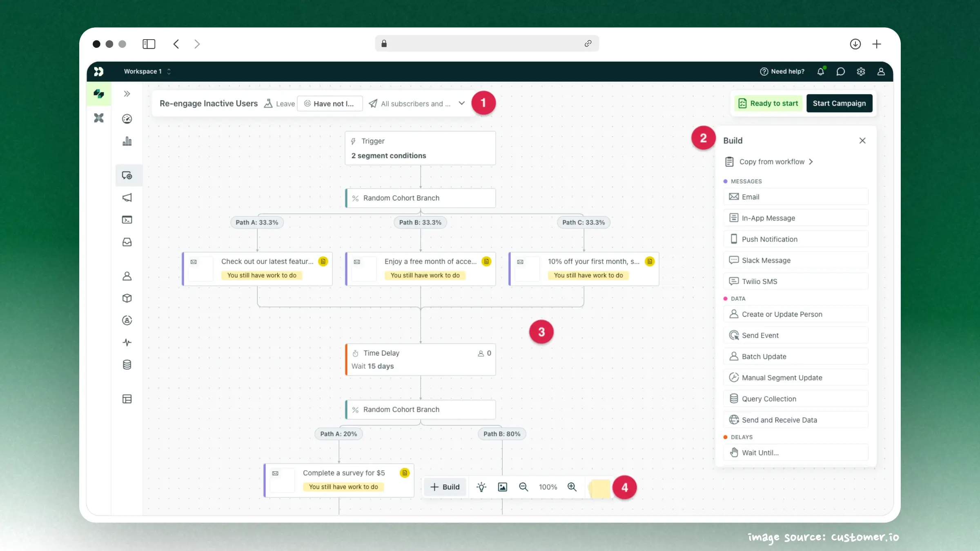Open the People icon in sidebar
The width and height of the screenshot is (980, 551).
pos(127,276)
